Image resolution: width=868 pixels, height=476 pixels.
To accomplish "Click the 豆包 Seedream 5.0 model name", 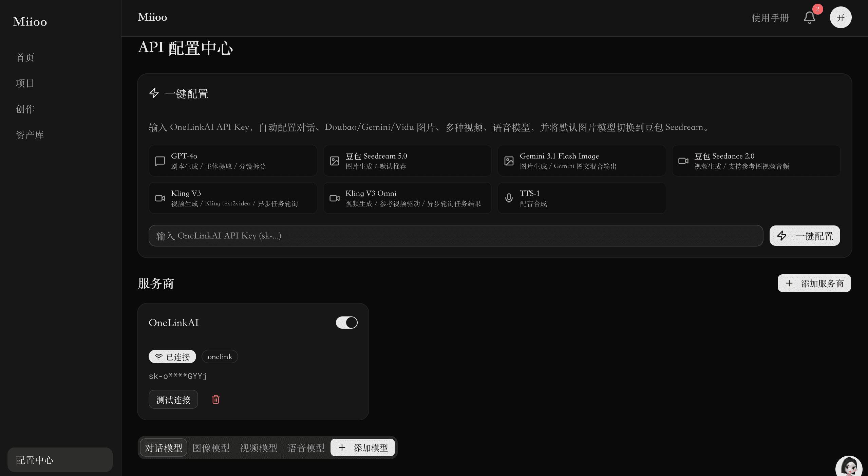I will tap(376, 156).
